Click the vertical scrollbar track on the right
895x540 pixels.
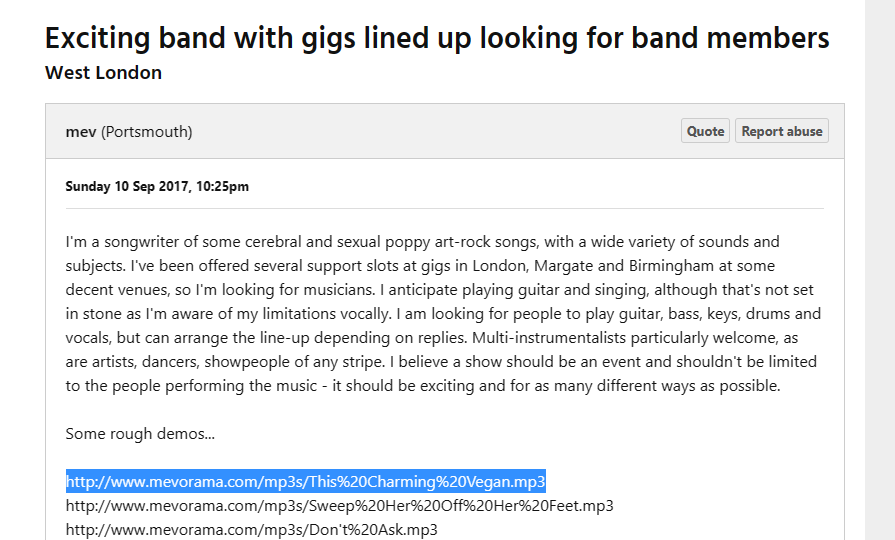coord(880,270)
